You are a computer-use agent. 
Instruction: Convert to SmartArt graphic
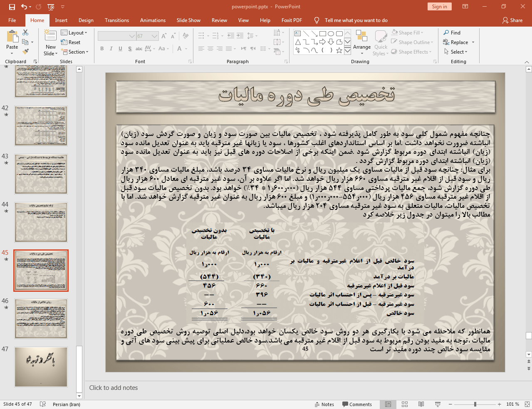coord(279,52)
